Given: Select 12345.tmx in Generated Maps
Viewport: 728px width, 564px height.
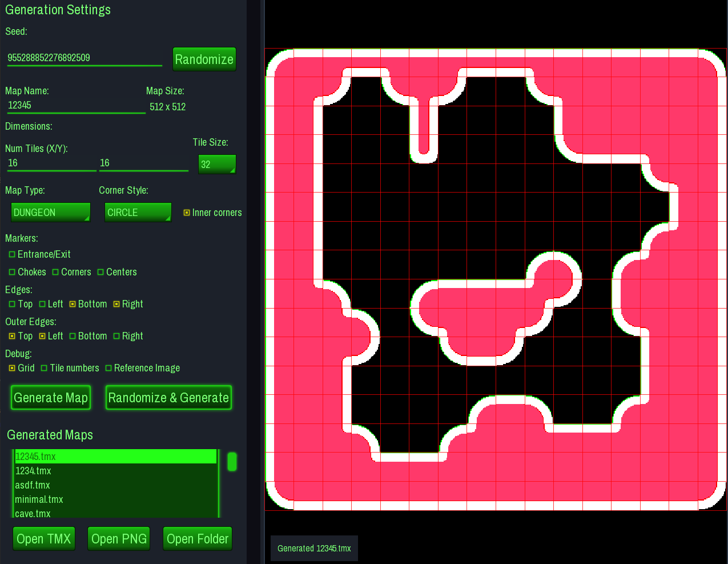Looking at the screenshot, I should (115, 457).
